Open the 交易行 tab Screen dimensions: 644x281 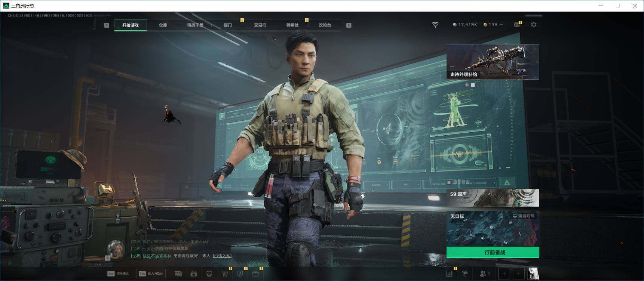point(260,25)
